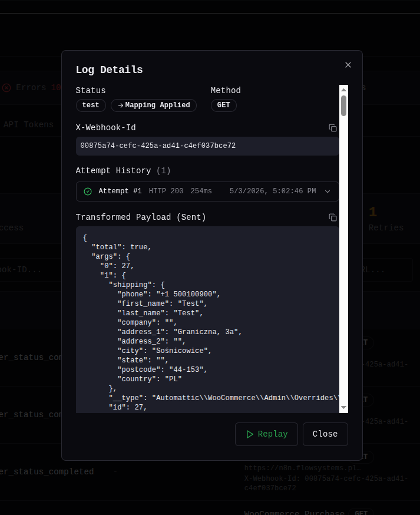This screenshot has width=420, height=515.
Task: Click the Transformed Payload (Sent) heading
Action: coord(141,217)
